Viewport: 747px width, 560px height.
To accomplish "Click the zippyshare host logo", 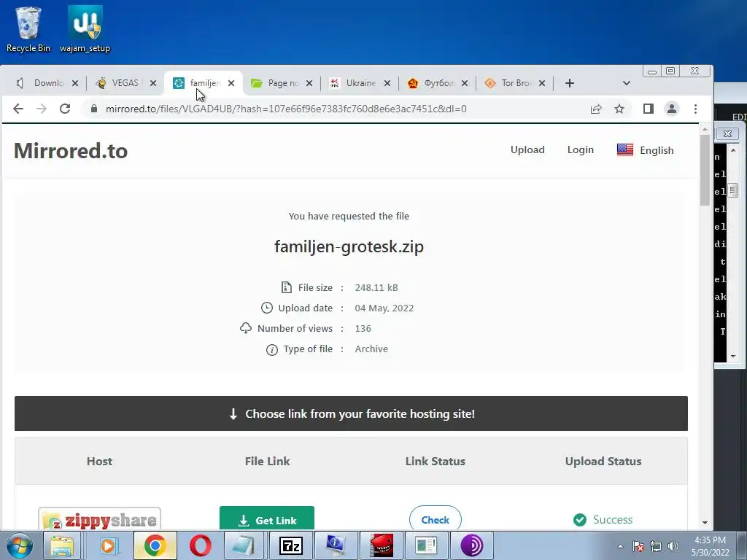I will coord(99,519).
